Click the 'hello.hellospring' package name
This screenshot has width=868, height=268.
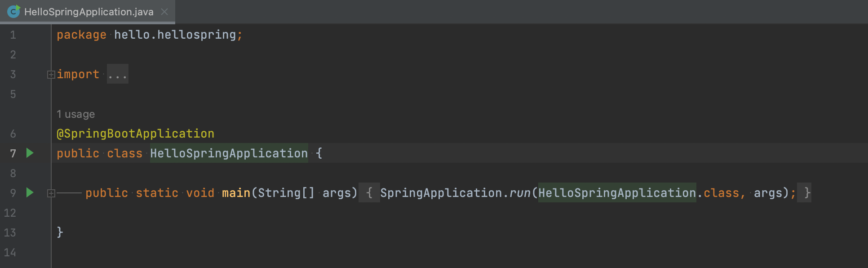click(x=175, y=35)
